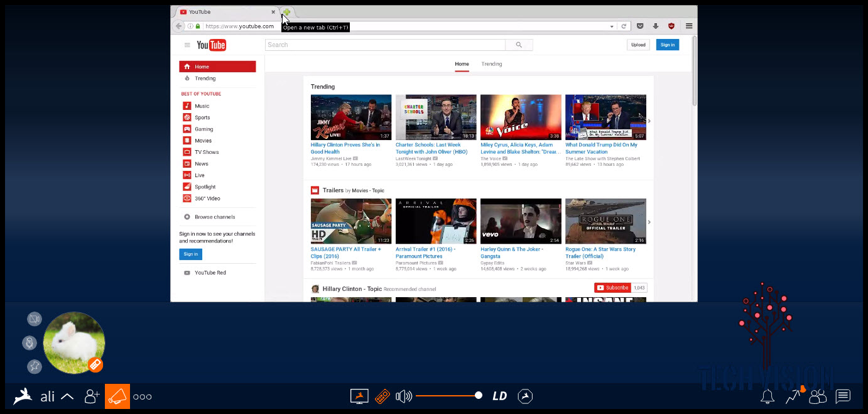Open the chat message icon
868x414 pixels.
coord(843,396)
